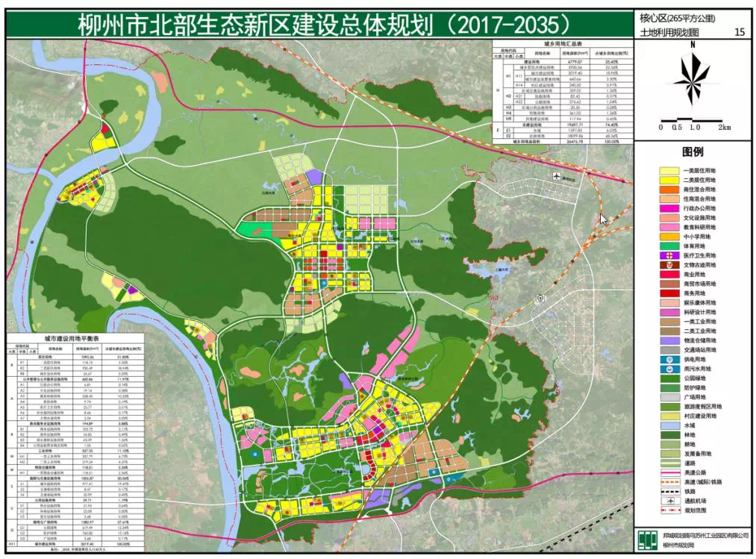The image size is (756, 559).
Task: Click the page number 15 label
Action: [x=741, y=31]
